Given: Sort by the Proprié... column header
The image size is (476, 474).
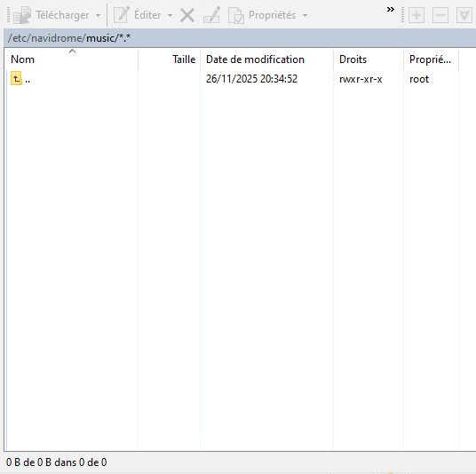Looking at the screenshot, I should click(x=431, y=59).
